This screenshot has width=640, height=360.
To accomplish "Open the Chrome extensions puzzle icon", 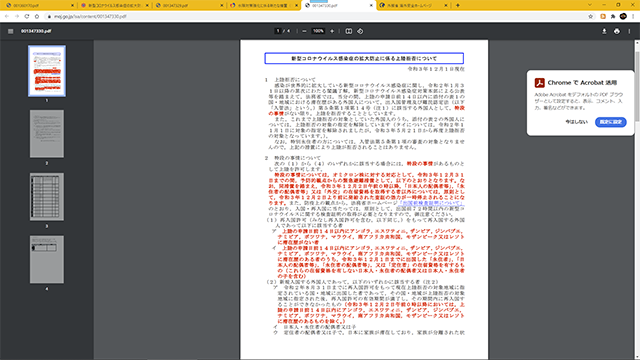I will (x=613, y=16).
